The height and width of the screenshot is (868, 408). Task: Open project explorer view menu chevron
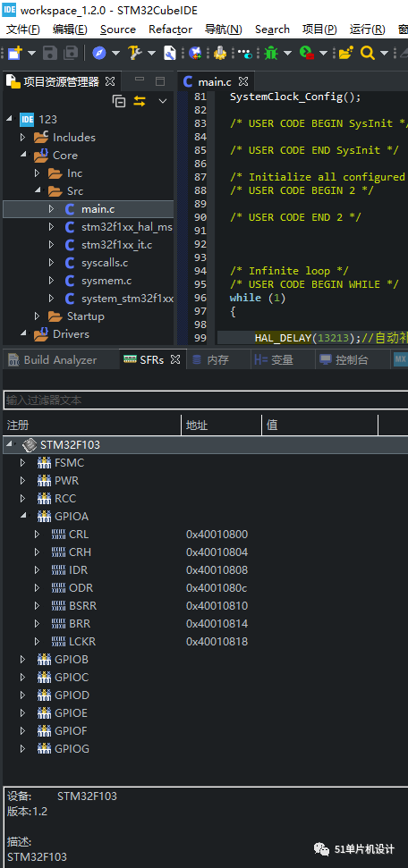tap(163, 101)
